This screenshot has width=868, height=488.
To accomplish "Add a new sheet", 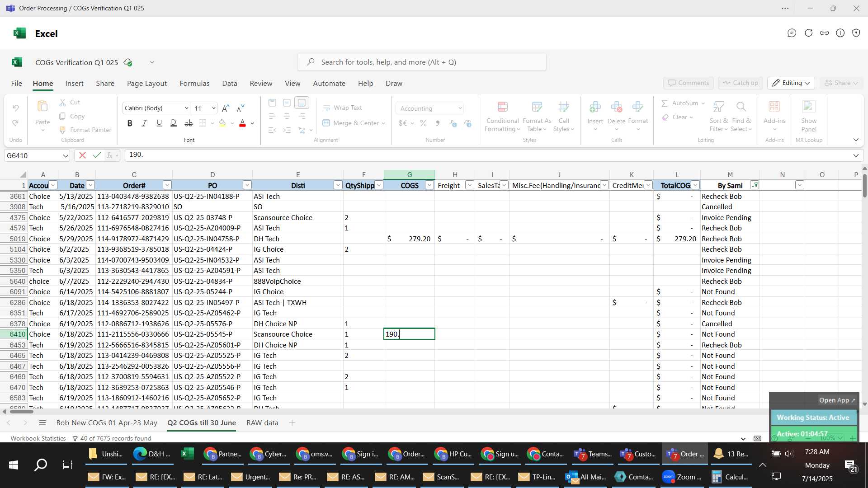I will click(292, 423).
